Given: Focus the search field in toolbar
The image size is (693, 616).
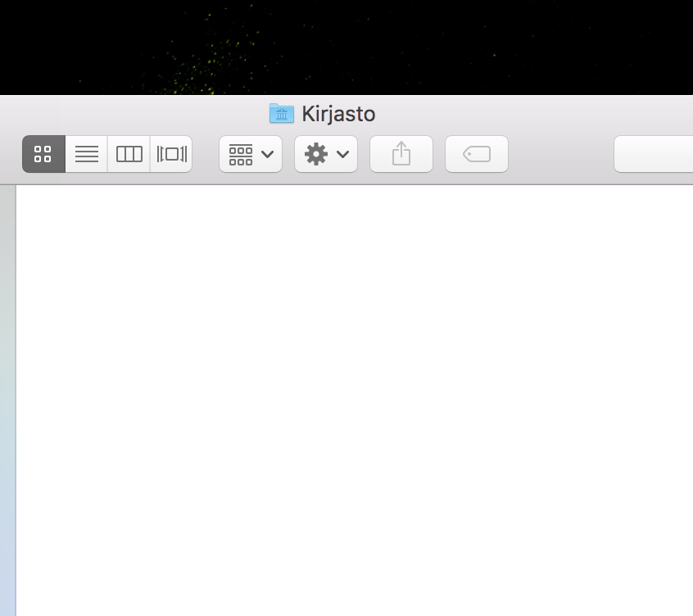Looking at the screenshot, I should tap(654, 154).
